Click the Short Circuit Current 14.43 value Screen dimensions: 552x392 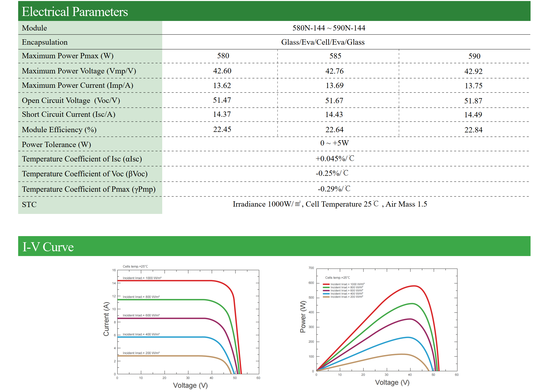click(334, 115)
